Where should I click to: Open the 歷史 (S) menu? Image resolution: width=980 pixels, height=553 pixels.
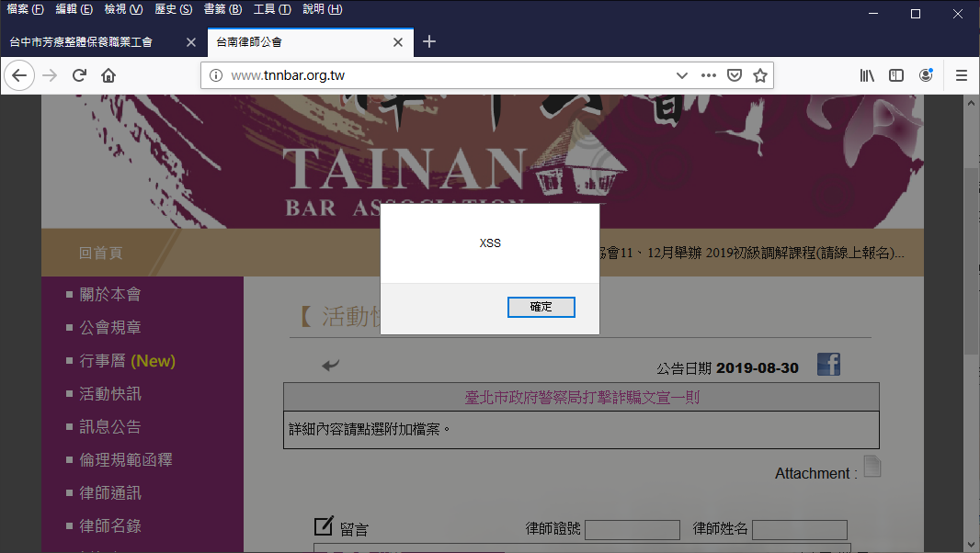click(173, 9)
